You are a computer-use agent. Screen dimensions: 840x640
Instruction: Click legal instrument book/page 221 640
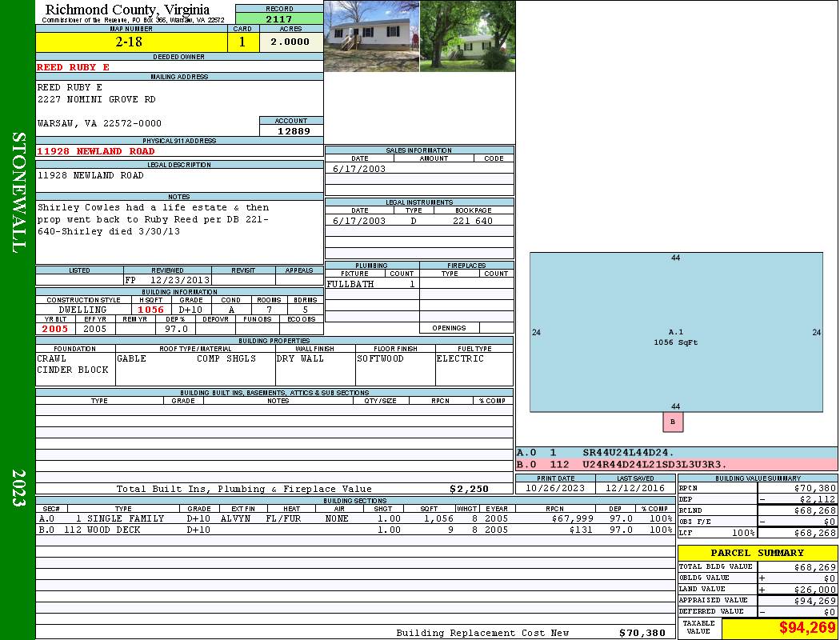coord(472,221)
